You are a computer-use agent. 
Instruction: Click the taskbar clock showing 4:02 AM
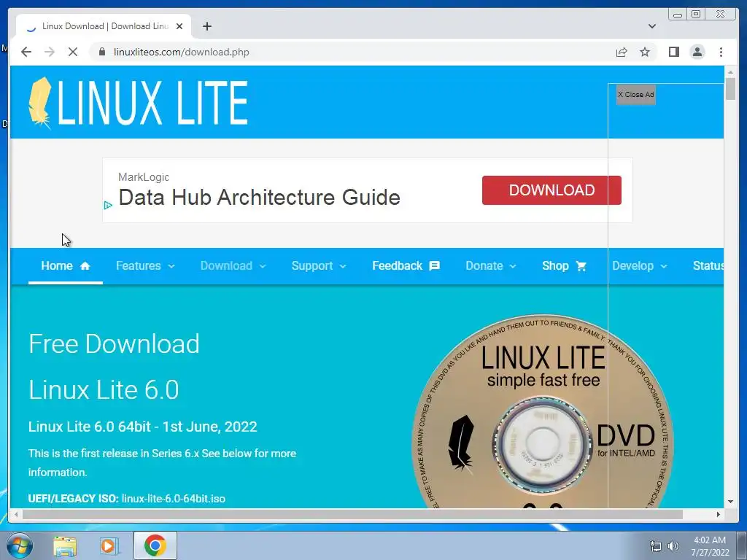(709, 546)
